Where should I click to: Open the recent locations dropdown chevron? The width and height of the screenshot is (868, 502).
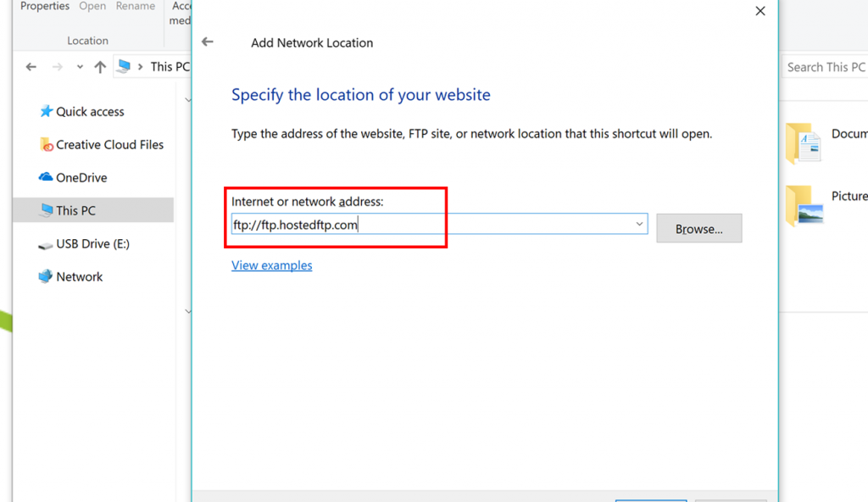80,67
